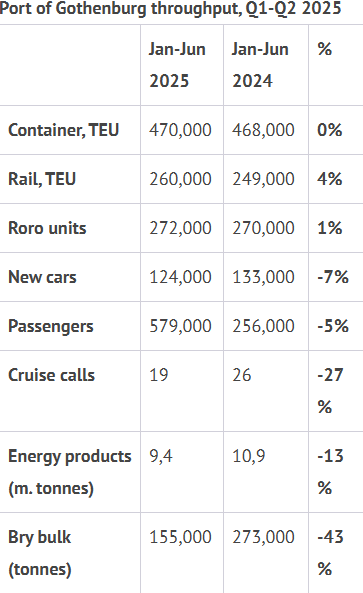Click the 470,000 container value
The image size is (363, 593).
tap(180, 130)
